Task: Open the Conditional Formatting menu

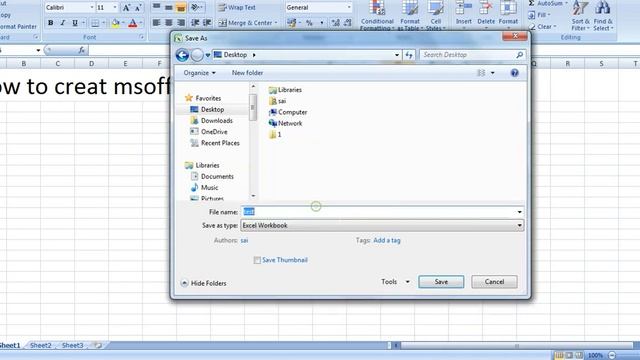Action: [377, 16]
